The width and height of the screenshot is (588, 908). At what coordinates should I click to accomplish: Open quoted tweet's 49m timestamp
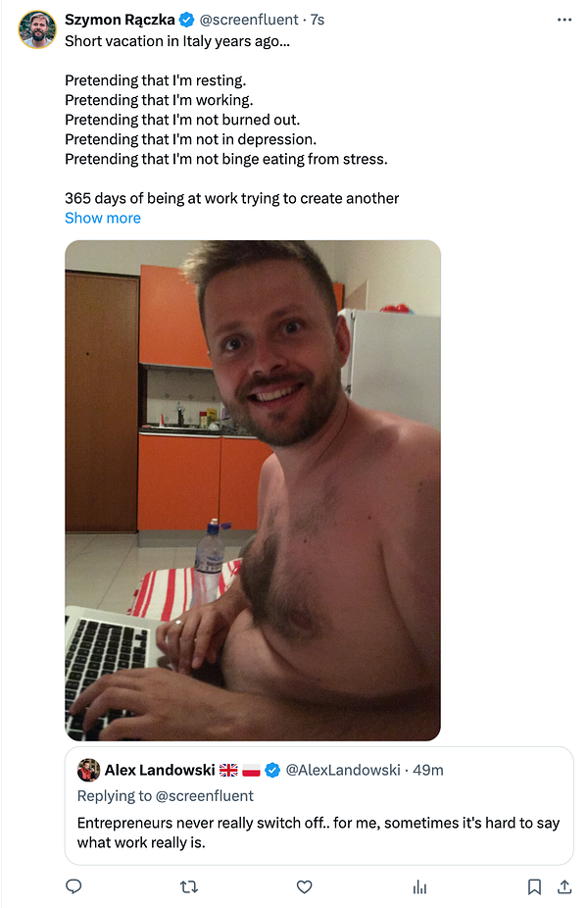pos(428,770)
